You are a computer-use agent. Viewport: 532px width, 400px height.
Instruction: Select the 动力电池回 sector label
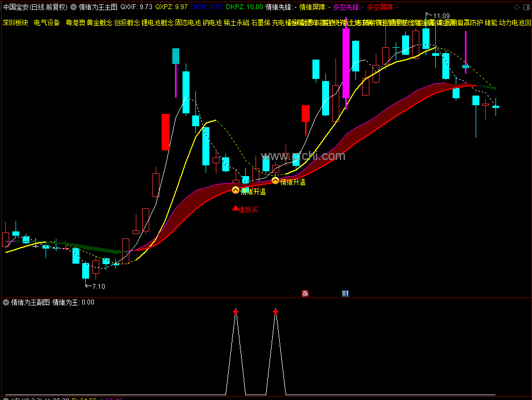pos(515,23)
